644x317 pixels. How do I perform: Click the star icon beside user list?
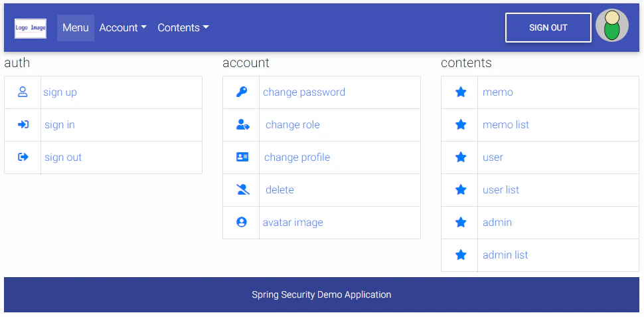461,189
